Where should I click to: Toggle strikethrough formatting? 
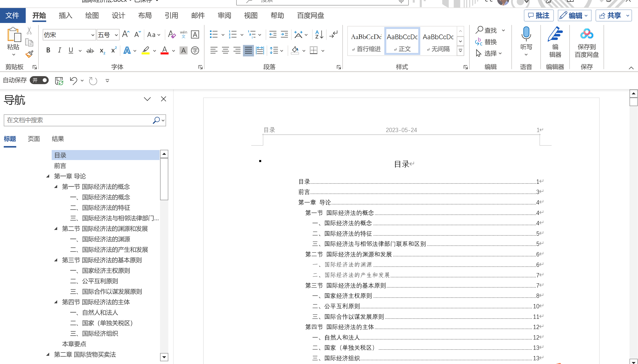coord(90,50)
